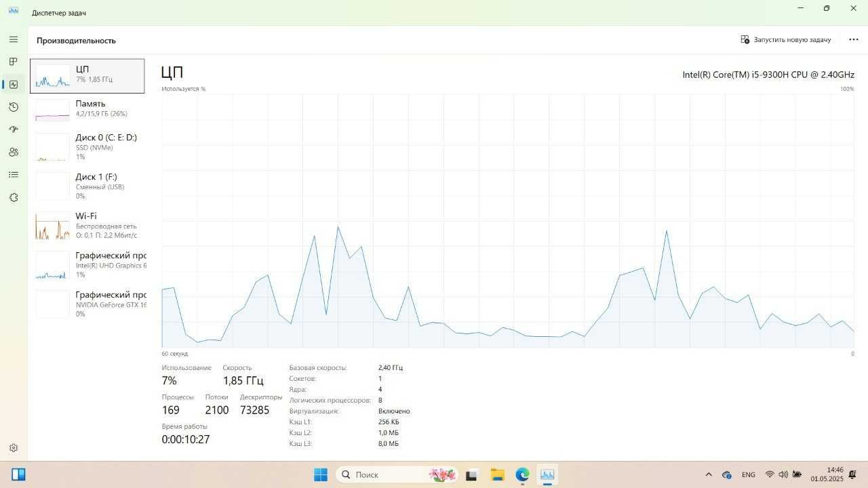Click the tray cloud sync icon
Screen dimensions: 868x488
point(727,474)
